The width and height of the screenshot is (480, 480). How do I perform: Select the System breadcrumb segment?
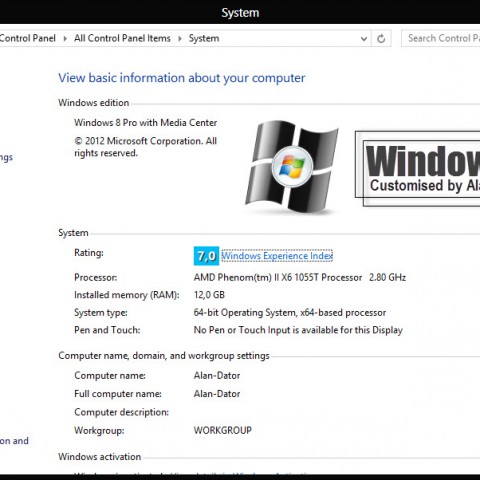(x=204, y=38)
